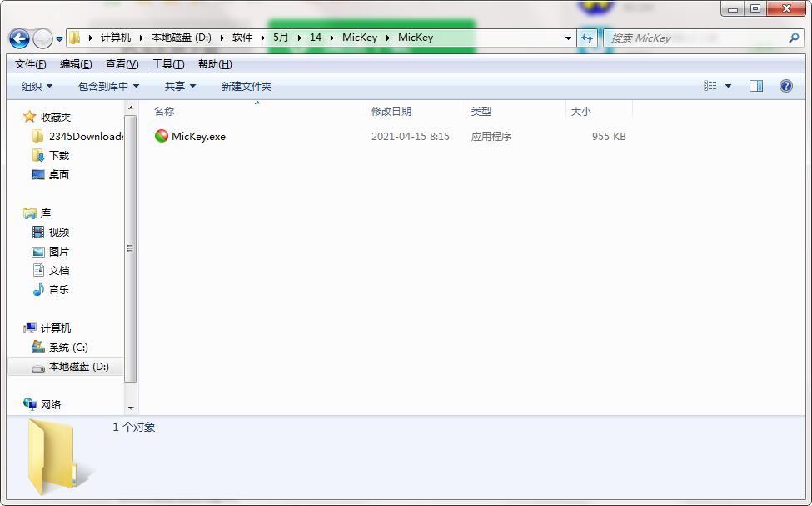Image resolution: width=812 pixels, height=506 pixels.
Task: Open the address bar history dropdown
Action: 568,38
